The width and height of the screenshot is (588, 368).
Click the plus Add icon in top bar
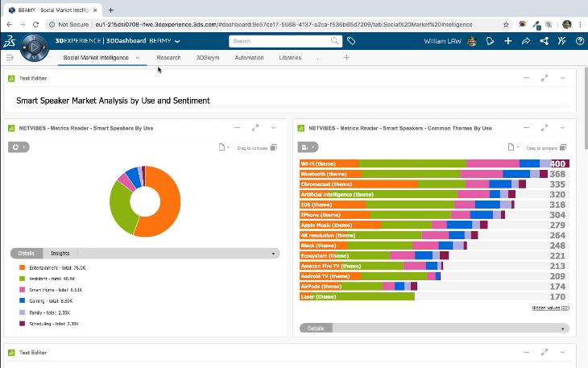[507, 41]
